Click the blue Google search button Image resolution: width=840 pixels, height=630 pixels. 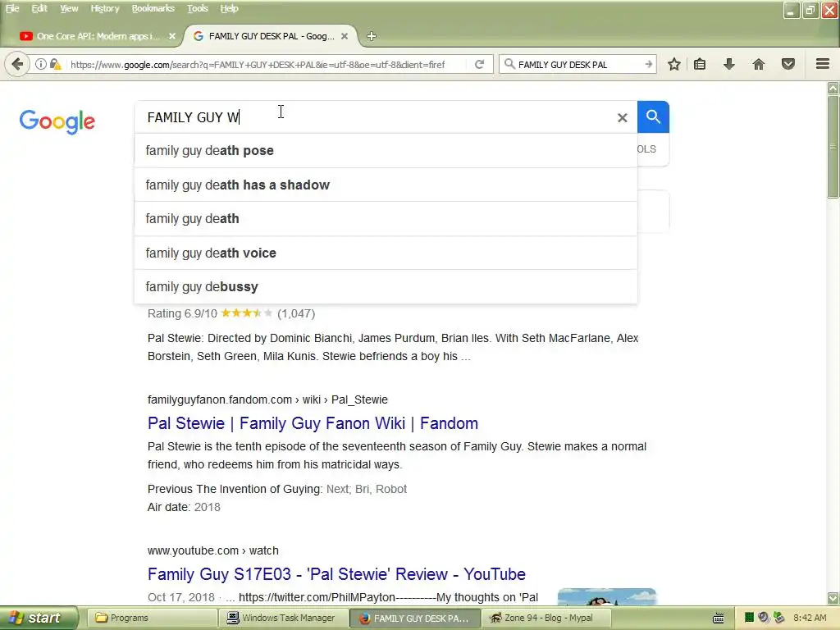[653, 116]
